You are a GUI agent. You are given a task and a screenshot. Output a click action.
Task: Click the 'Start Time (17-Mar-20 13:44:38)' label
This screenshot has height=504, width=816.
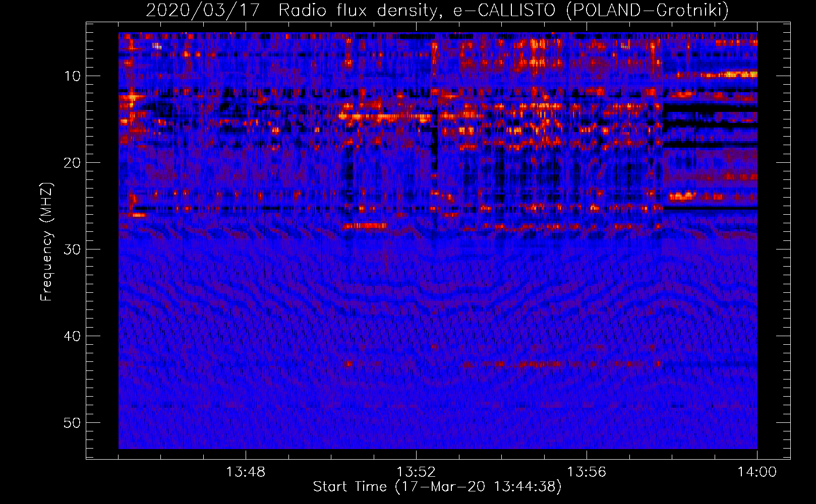[x=437, y=487]
